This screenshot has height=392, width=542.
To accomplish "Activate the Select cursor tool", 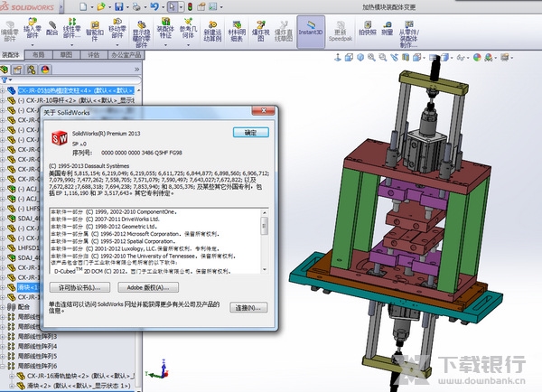I will pos(173,6).
